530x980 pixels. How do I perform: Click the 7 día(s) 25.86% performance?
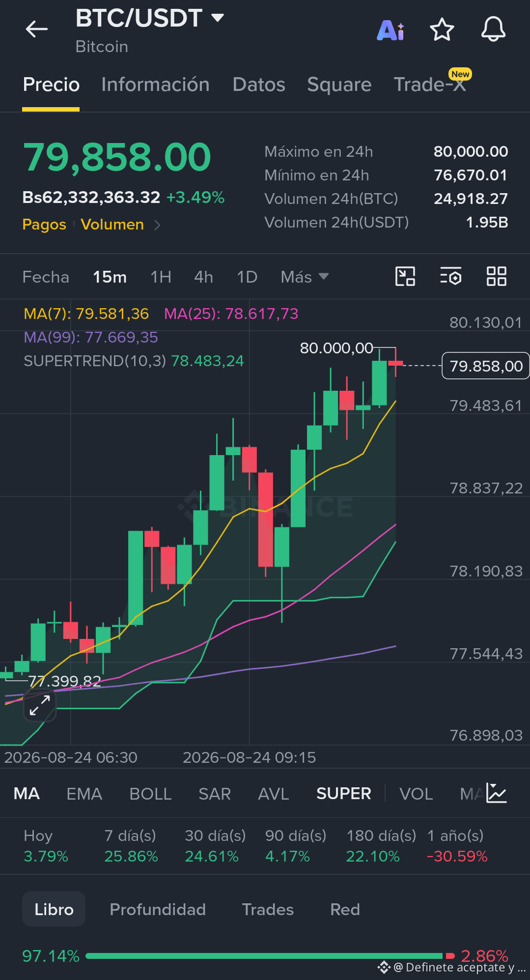[x=131, y=846]
